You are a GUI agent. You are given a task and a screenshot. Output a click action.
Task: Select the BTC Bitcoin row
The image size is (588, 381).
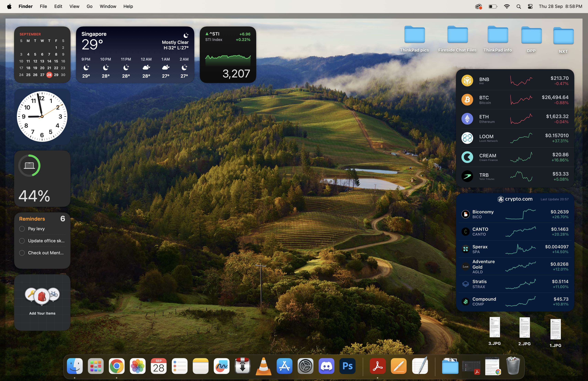point(515,100)
